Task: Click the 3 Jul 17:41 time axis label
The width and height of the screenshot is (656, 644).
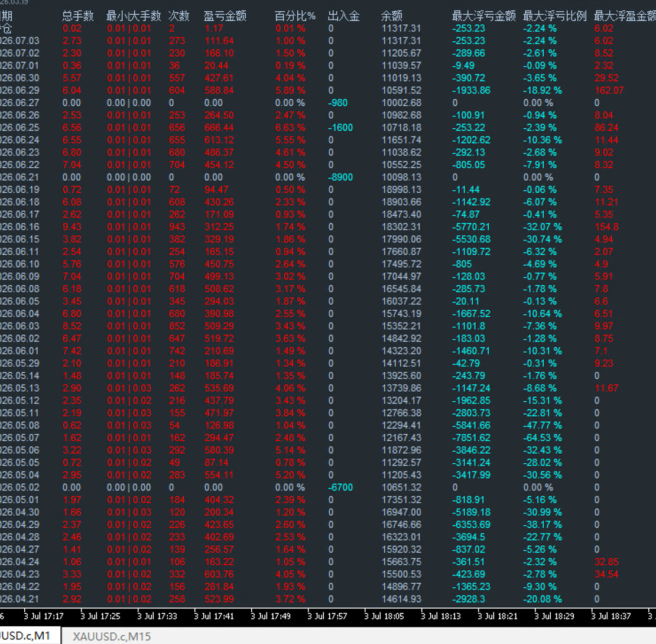Action: [214, 616]
